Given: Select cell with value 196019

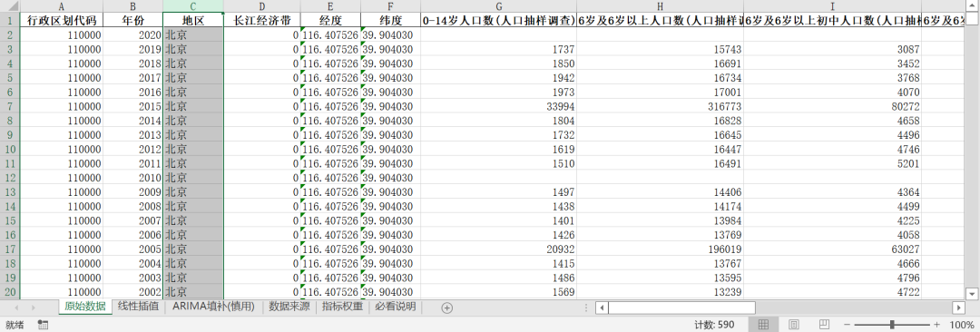Looking at the screenshot, I should tap(660, 249).
